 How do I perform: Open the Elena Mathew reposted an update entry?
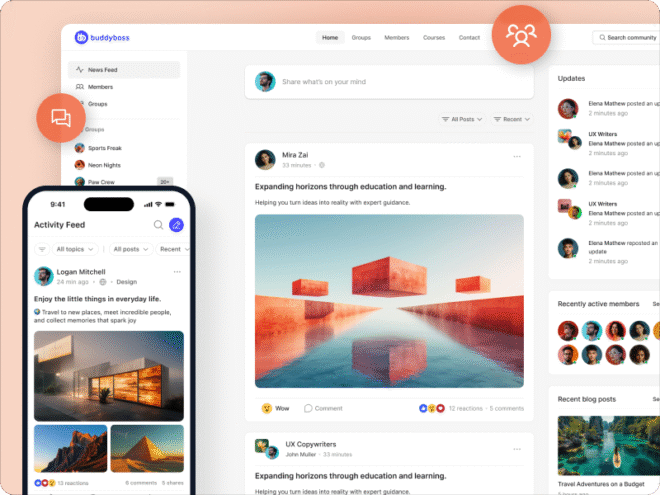609,252
